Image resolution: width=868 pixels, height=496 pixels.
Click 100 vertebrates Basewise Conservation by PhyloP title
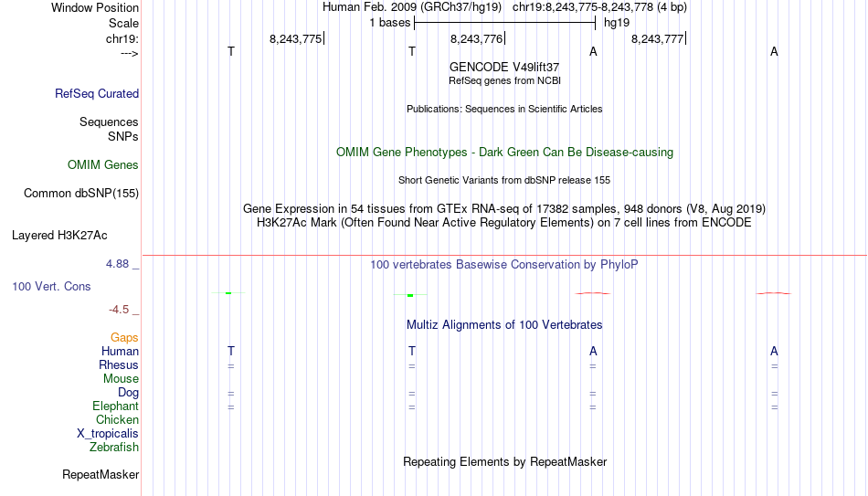[504, 265]
